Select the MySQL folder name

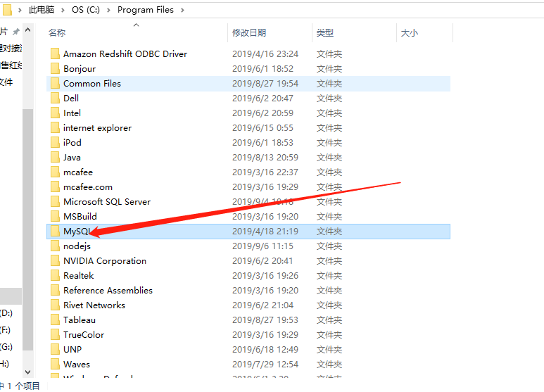tap(77, 232)
